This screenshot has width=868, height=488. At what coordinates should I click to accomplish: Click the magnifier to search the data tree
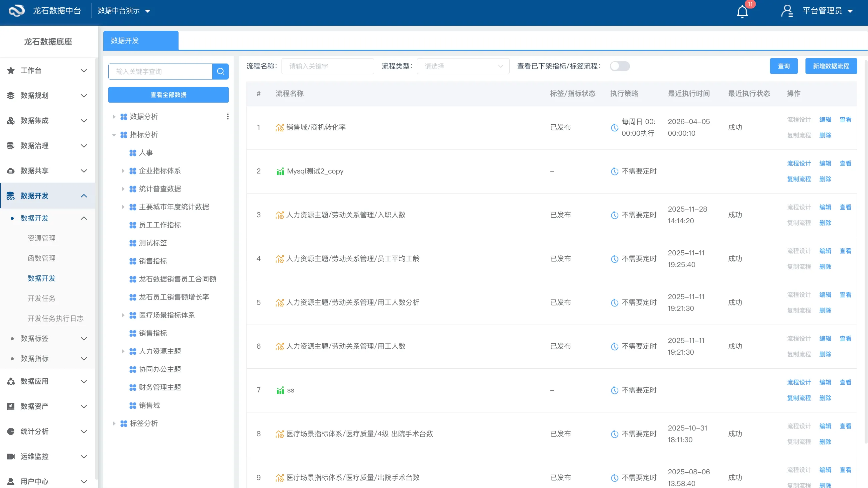point(221,72)
